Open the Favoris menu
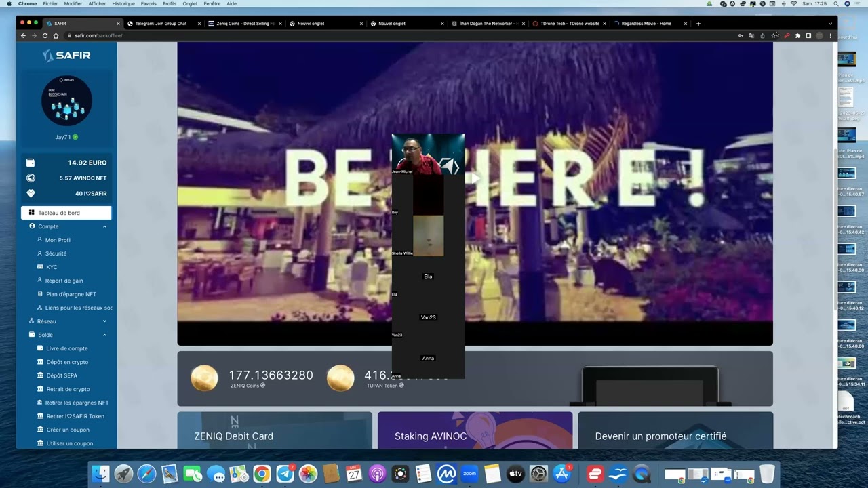Viewport: 868px width, 488px height. (x=149, y=3)
